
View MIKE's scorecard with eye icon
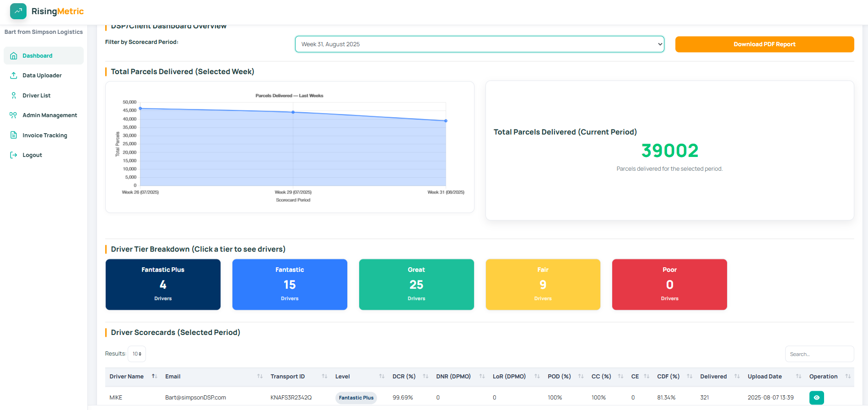816,398
